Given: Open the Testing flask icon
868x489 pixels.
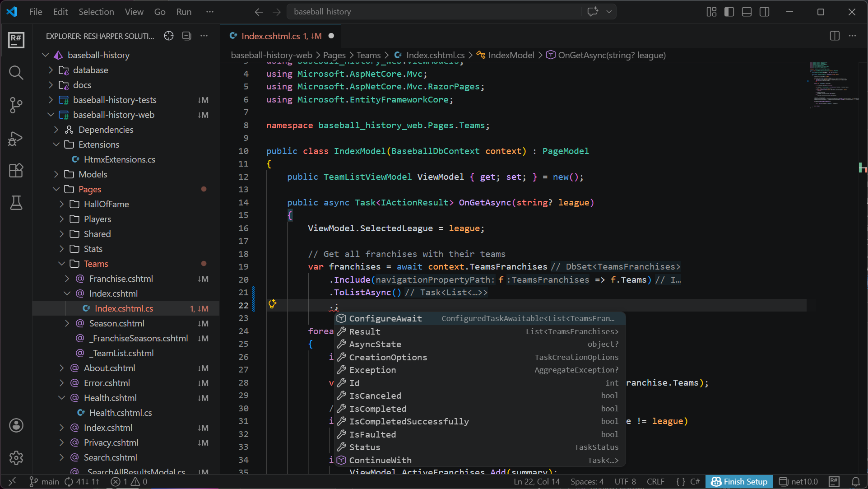Looking at the screenshot, I should point(16,203).
